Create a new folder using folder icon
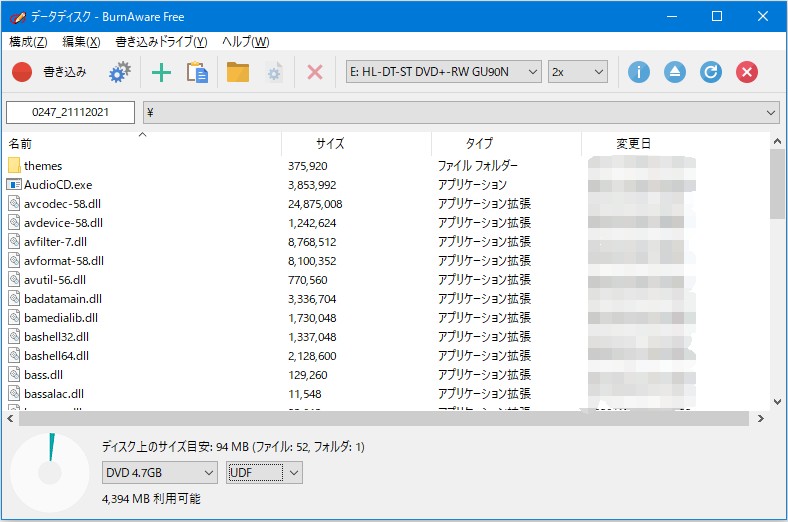 (238, 72)
